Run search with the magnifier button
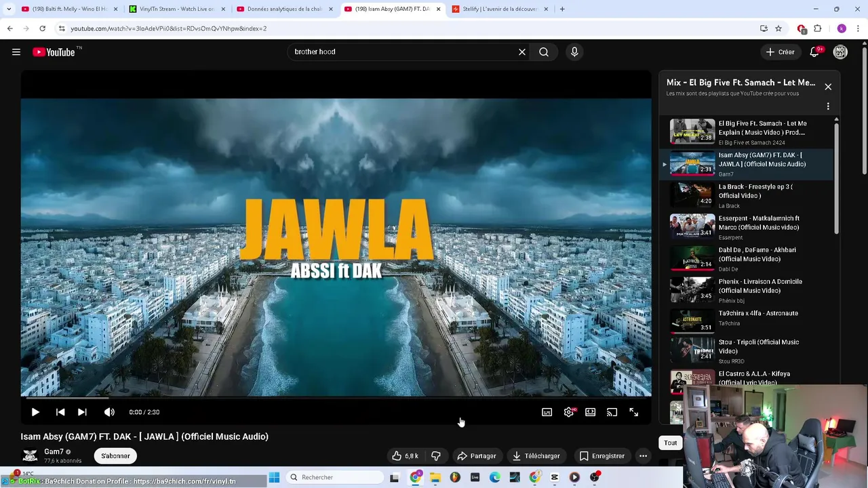This screenshot has width=868, height=488. point(544,52)
